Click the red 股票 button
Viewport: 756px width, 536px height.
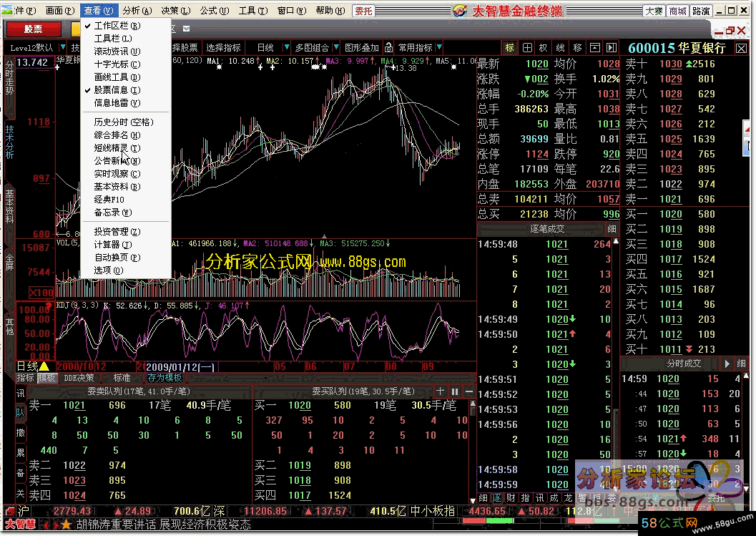33,29
